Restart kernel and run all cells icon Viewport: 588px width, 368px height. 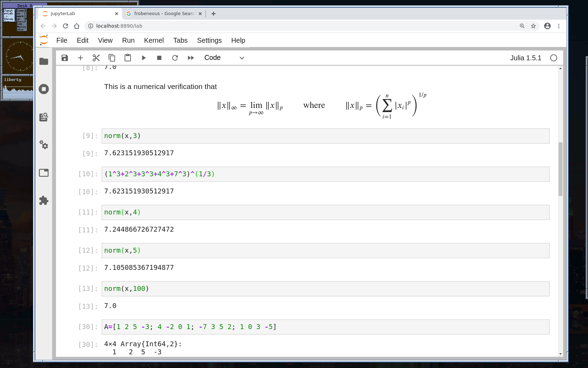(191, 58)
